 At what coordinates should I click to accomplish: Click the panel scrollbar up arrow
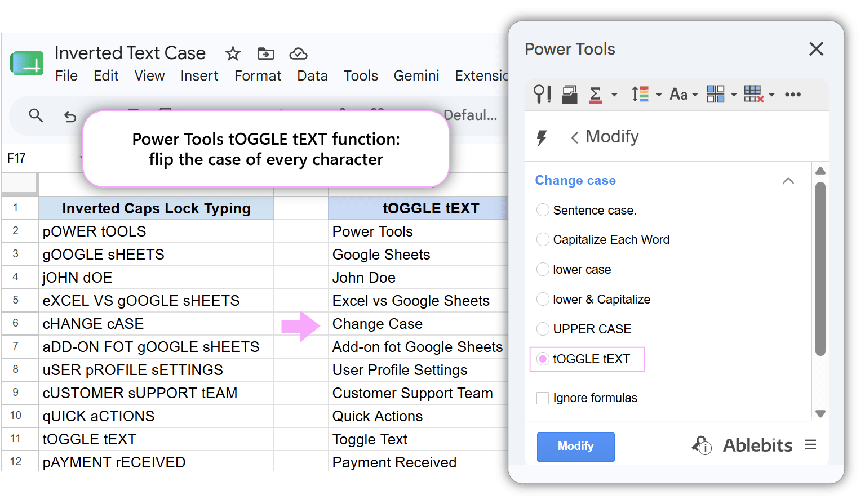point(820,171)
